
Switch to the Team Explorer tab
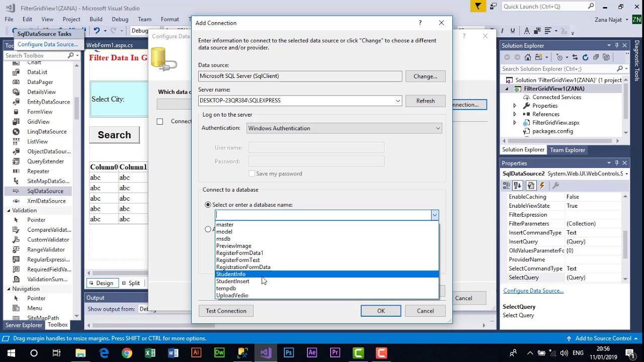pyautogui.click(x=568, y=150)
